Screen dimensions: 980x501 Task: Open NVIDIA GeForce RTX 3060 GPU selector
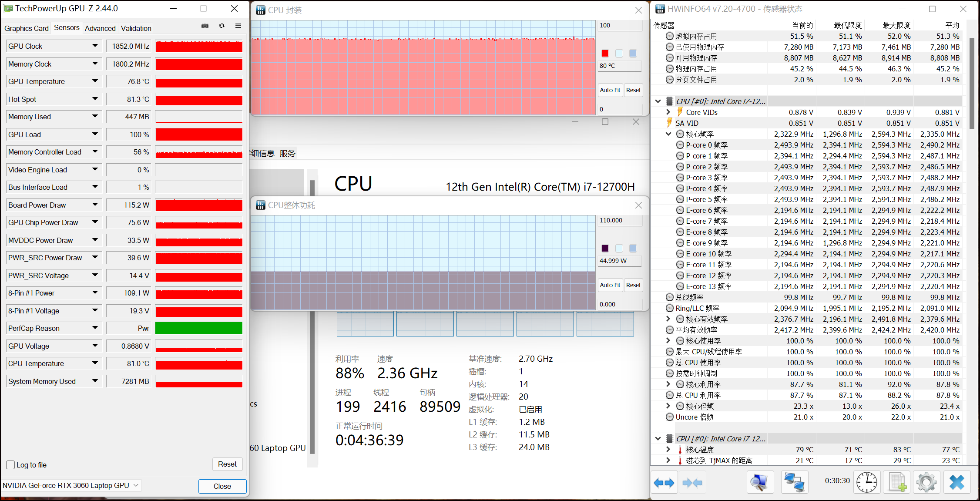click(70, 485)
